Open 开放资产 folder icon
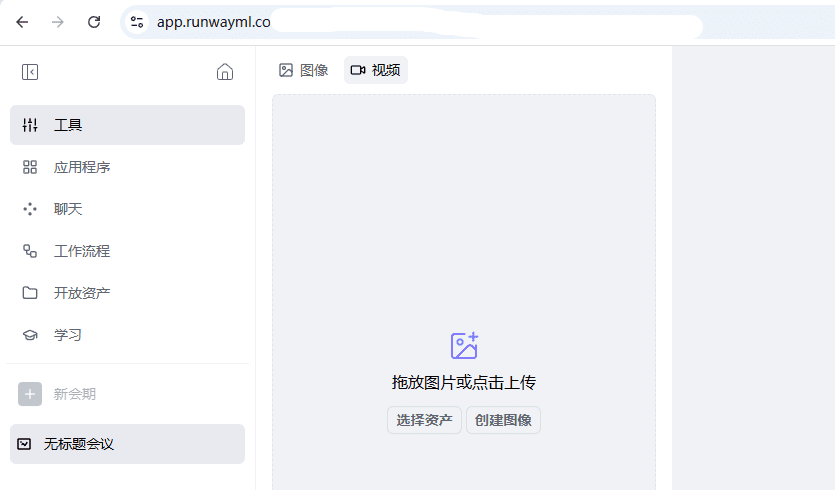Viewport: 835px width, 490px height. pyautogui.click(x=30, y=293)
